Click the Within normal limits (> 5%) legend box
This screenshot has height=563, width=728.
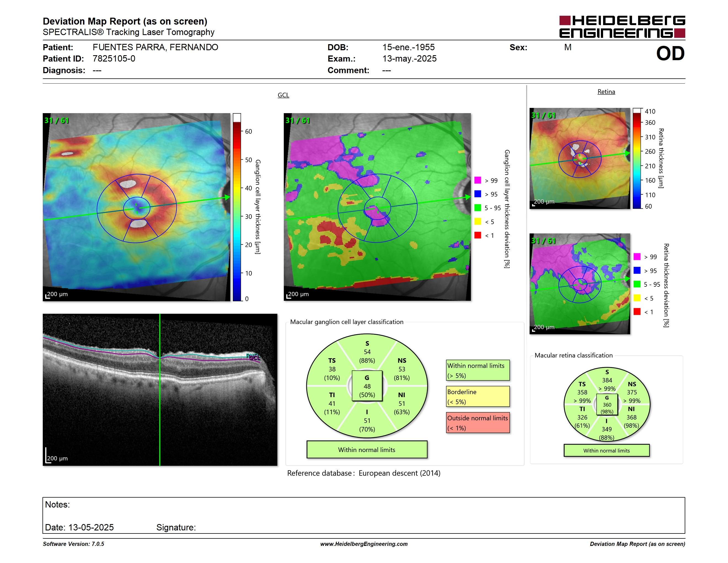(478, 370)
